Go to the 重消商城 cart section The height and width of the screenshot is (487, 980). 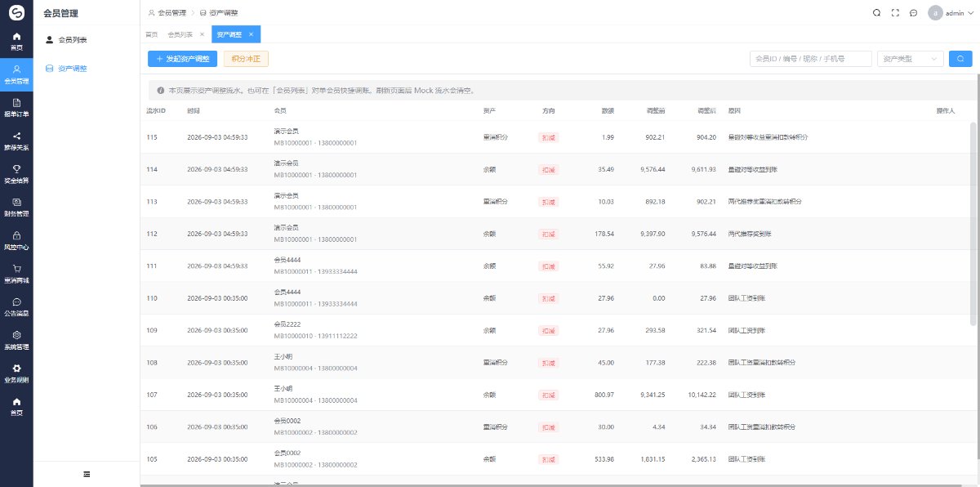(x=16, y=273)
